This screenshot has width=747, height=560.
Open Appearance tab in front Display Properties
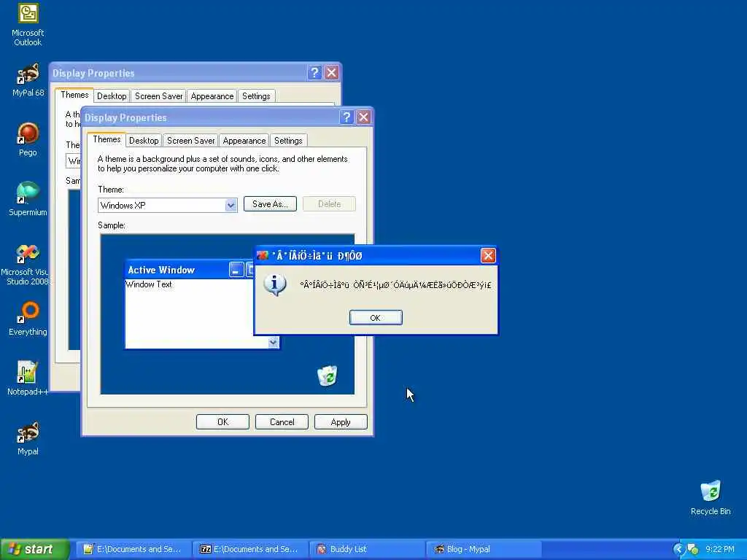[244, 141]
